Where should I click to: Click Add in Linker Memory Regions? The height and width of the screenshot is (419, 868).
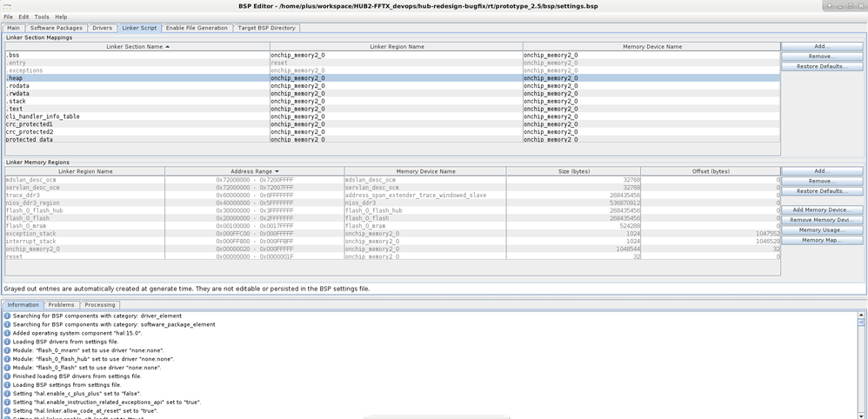(822, 171)
